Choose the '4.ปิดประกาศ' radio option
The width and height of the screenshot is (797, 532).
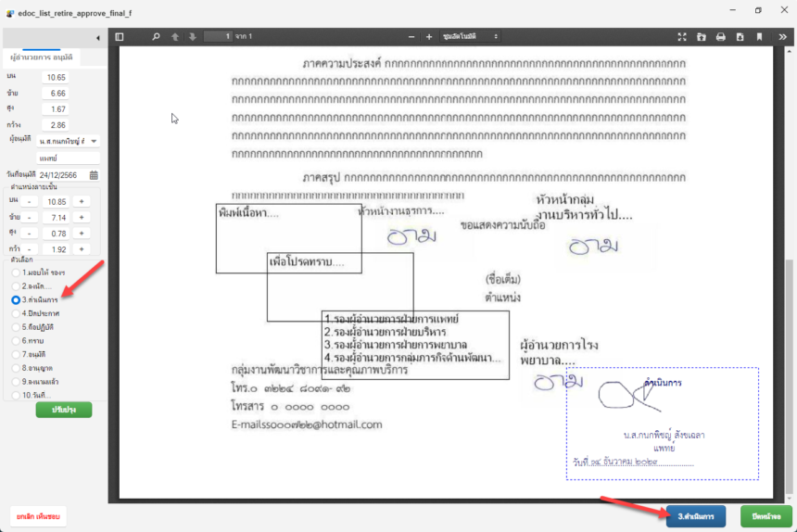[16, 314]
